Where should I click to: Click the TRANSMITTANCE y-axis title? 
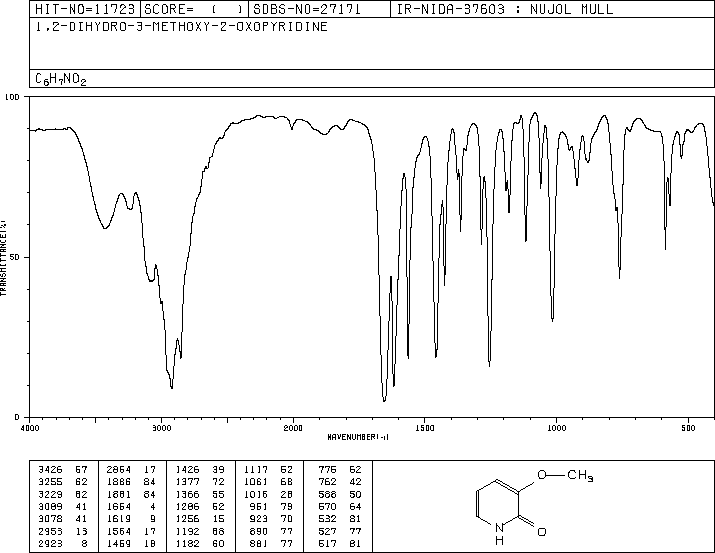tap(3, 258)
